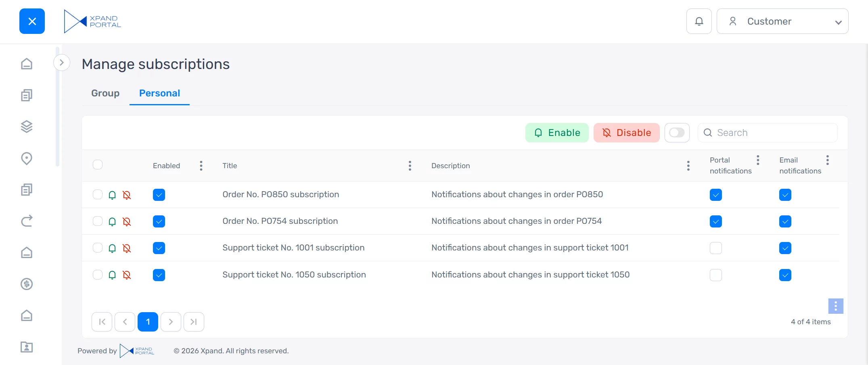Screen dimensions: 868x365
Task: Open the Title column options menu
Action: [410, 166]
